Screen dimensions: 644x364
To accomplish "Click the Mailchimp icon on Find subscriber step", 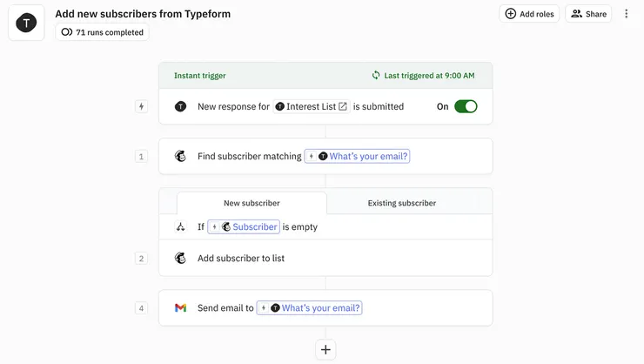I will [180, 157].
